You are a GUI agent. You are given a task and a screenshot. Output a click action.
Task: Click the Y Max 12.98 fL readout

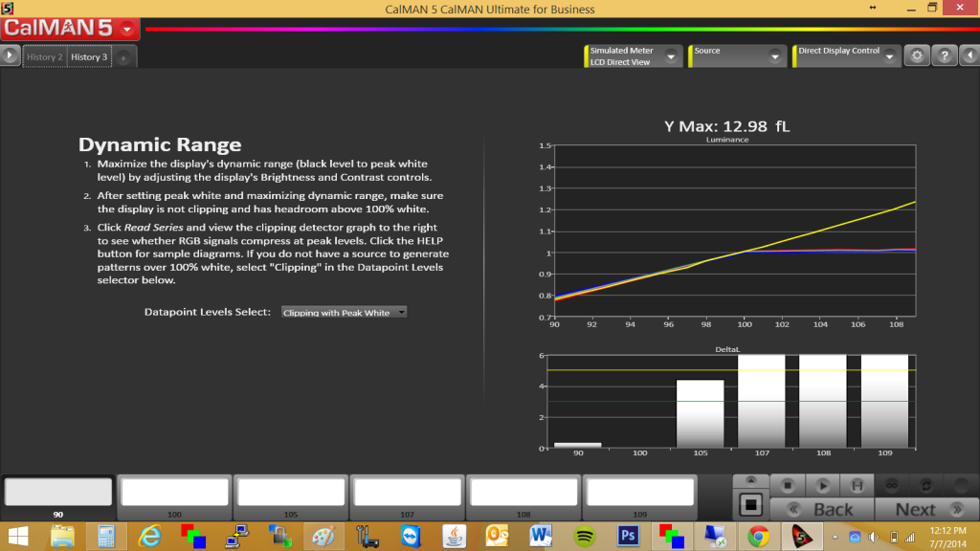[x=727, y=126]
